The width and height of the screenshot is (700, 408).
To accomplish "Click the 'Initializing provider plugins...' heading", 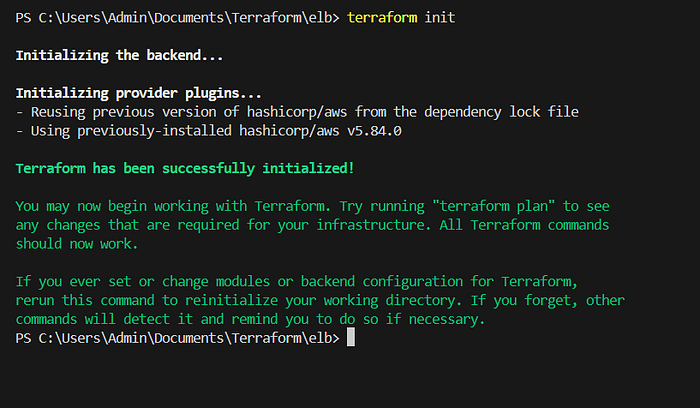I will [x=138, y=93].
